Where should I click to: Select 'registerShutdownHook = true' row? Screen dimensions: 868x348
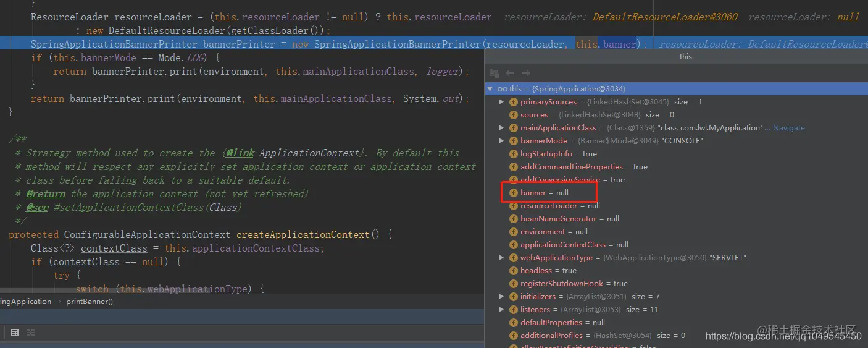676,284
